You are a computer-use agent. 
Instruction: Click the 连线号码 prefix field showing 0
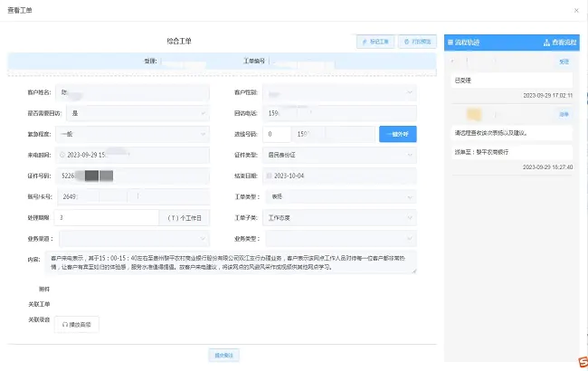coord(277,134)
